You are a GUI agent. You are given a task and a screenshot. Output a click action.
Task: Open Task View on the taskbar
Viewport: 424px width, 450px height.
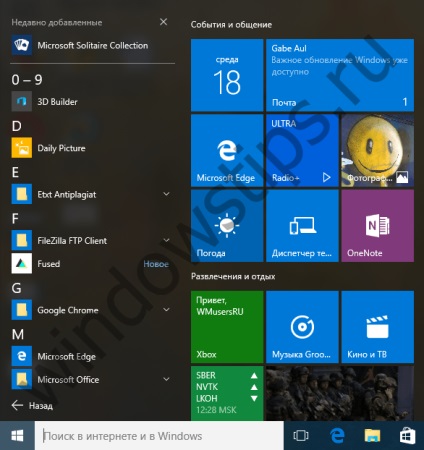click(x=301, y=435)
